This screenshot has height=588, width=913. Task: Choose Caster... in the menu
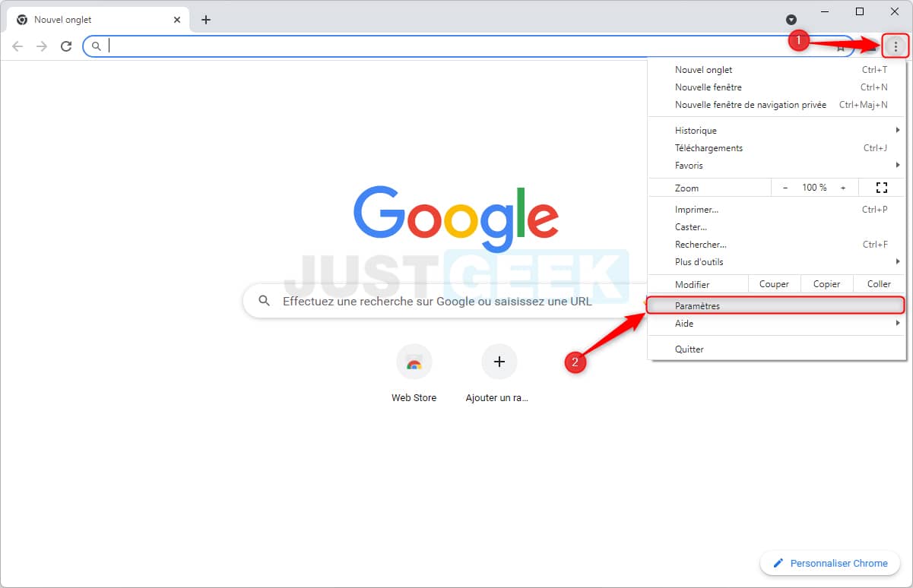[x=777, y=227]
